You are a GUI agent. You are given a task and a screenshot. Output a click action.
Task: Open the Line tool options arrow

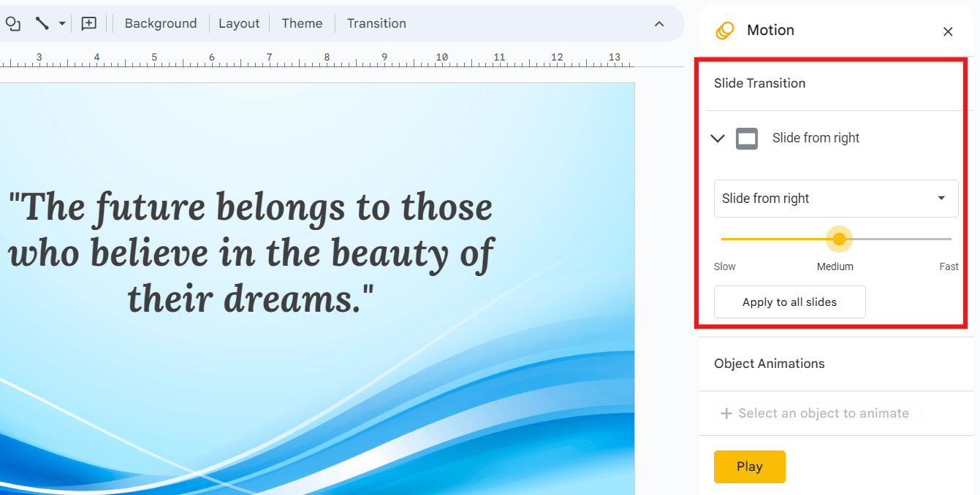pos(62,23)
